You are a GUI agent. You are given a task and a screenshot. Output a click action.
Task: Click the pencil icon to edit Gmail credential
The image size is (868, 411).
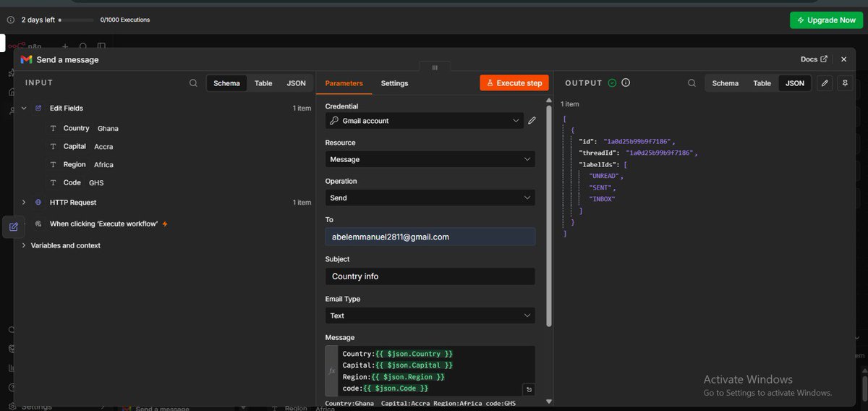point(532,121)
